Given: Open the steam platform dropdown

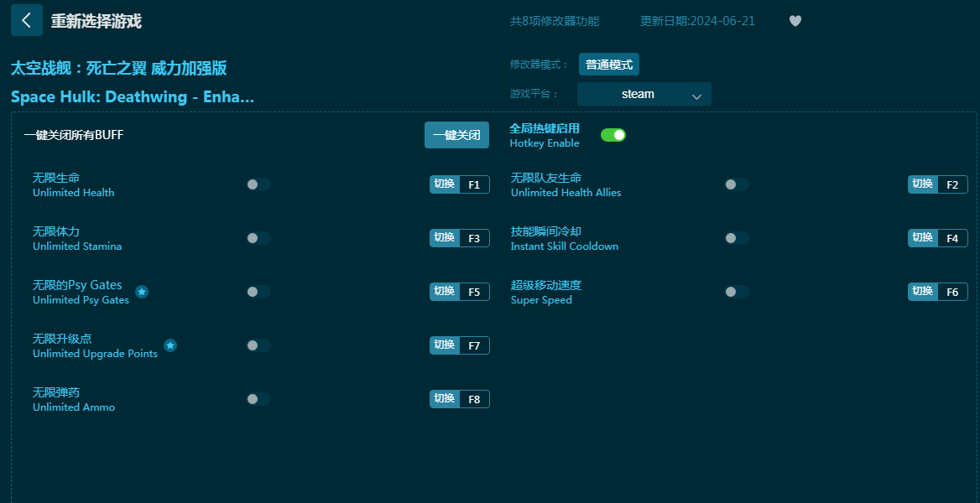Looking at the screenshot, I should click(644, 95).
